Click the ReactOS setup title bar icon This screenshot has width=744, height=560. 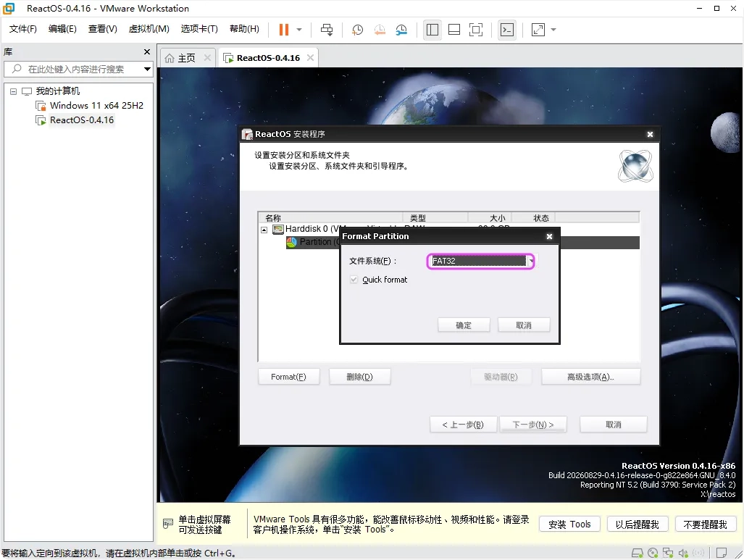point(247,134)
